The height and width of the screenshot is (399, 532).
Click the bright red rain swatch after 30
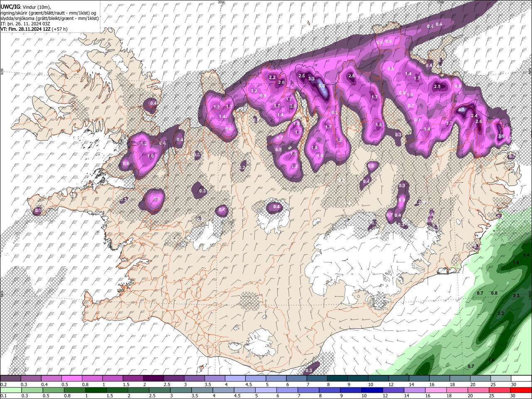[521, 390]
